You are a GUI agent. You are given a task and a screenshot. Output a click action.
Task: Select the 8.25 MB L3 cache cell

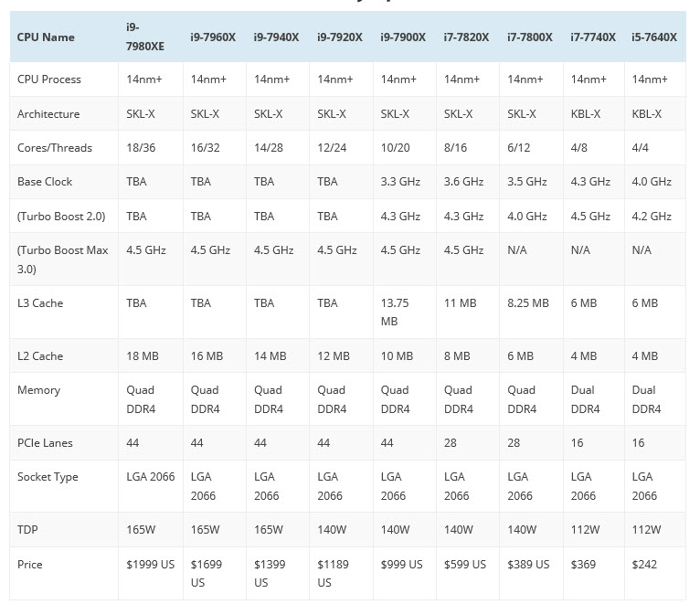coord(528,302)
